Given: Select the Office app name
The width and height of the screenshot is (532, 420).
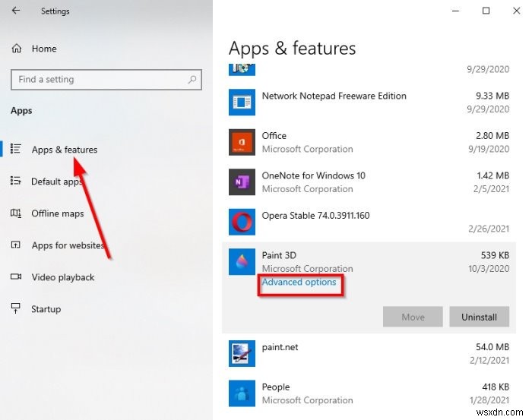Looking at the screenshot, I should [x=274, y=136].
